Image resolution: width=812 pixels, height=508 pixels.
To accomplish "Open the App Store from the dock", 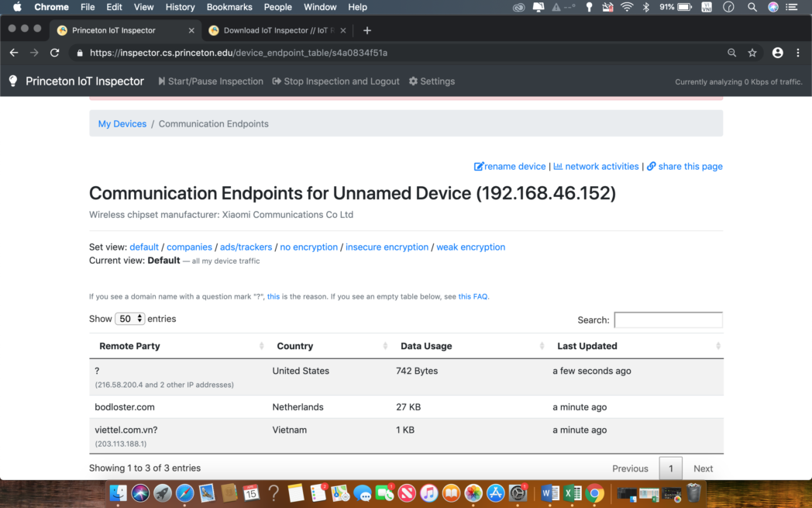I will (496, 493).
